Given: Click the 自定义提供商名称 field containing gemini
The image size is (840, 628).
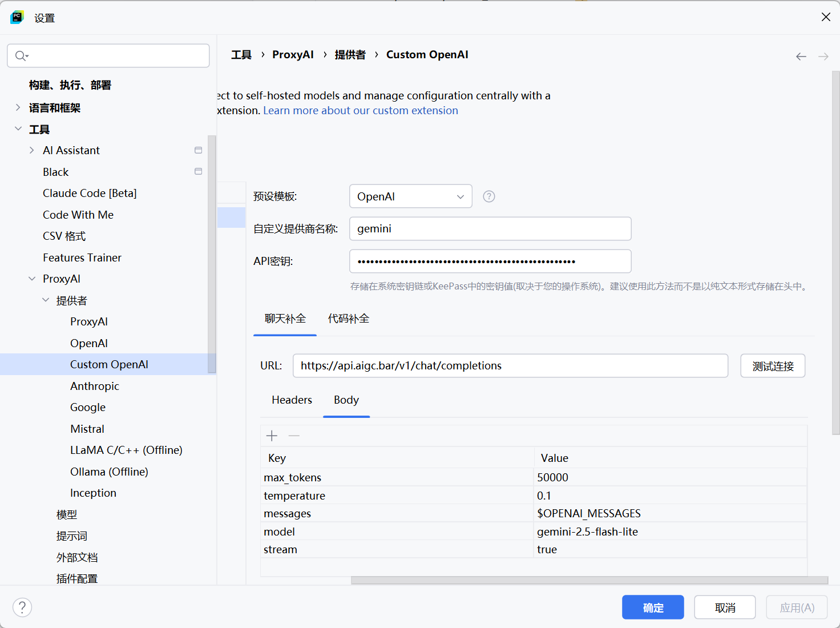Looking at the screenshot, I should tap(490, 229).
